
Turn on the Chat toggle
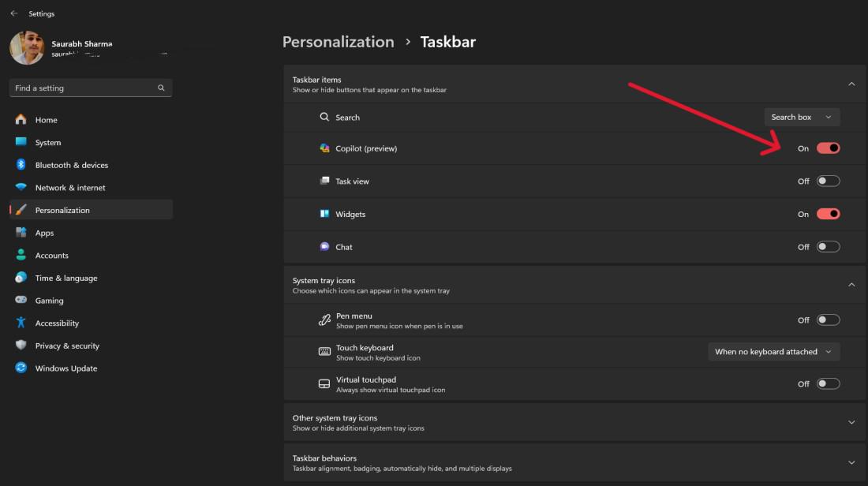click(828, 247)
